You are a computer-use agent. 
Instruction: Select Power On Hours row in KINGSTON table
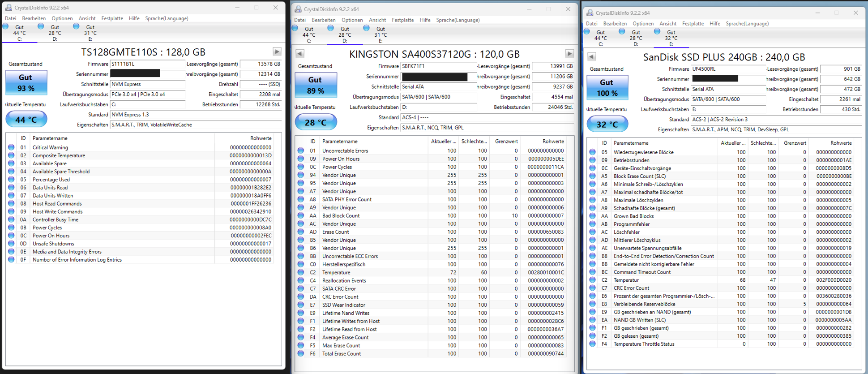tap(431, 159)
